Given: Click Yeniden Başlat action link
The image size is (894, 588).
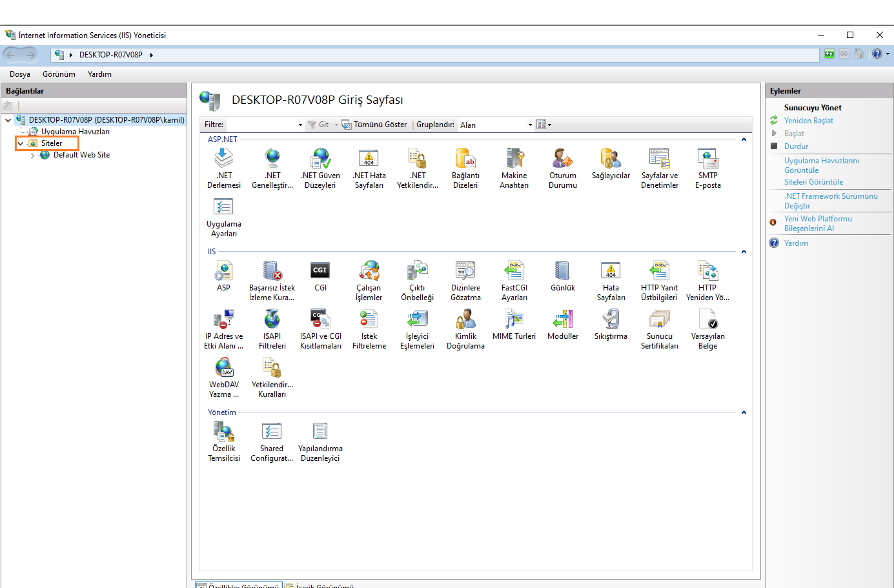Looking at the screenshot, I should 808,121.
